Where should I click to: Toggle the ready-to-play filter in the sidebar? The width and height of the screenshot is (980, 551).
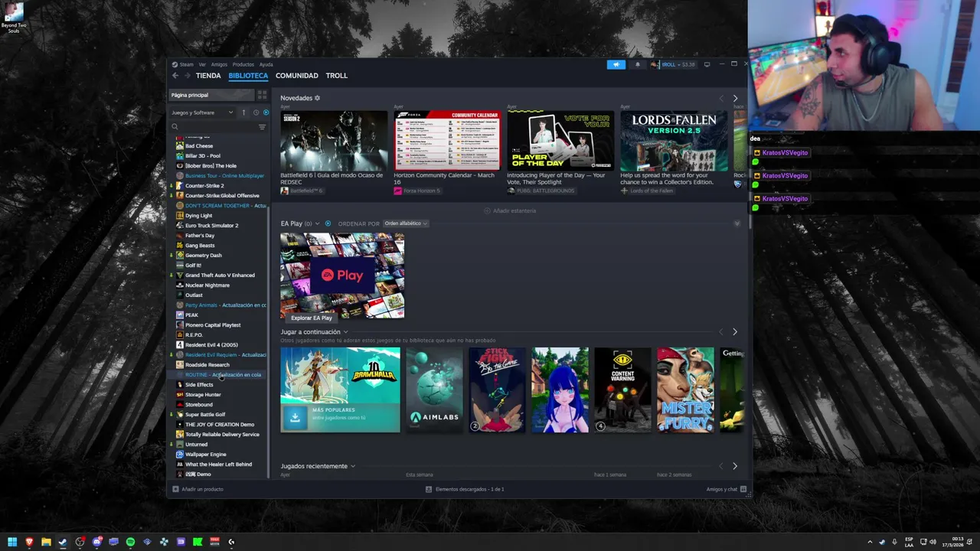266,112
